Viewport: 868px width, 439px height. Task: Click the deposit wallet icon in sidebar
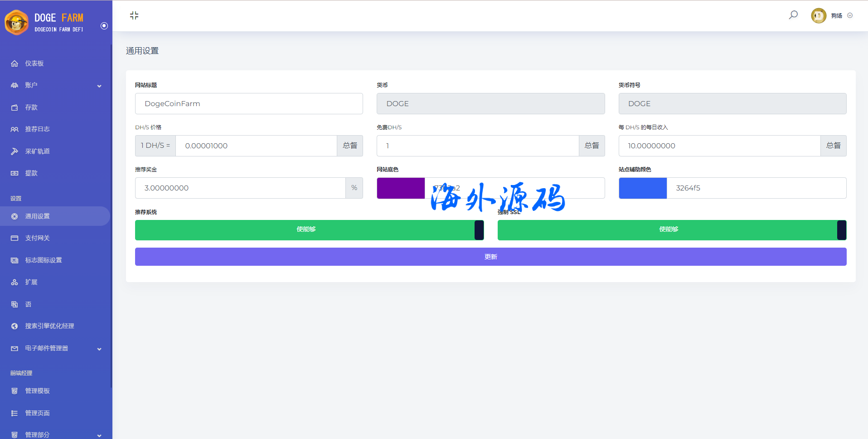coord(15,107)
